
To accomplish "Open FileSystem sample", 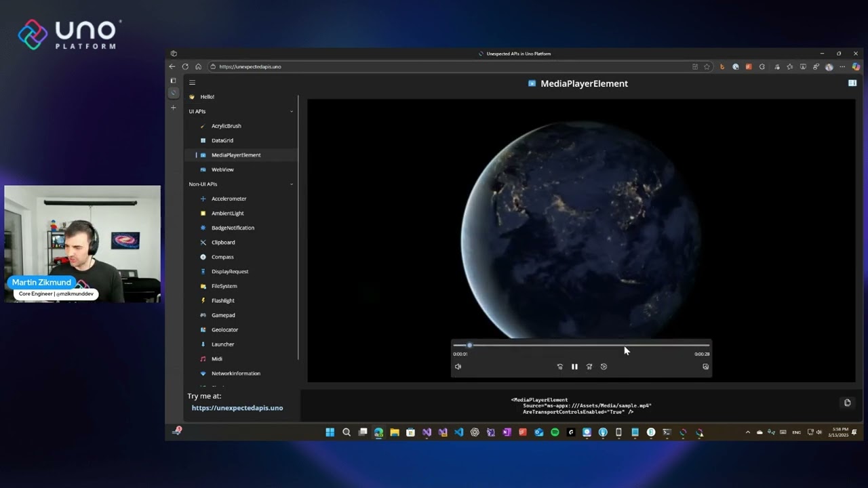I will pos(242,286).
